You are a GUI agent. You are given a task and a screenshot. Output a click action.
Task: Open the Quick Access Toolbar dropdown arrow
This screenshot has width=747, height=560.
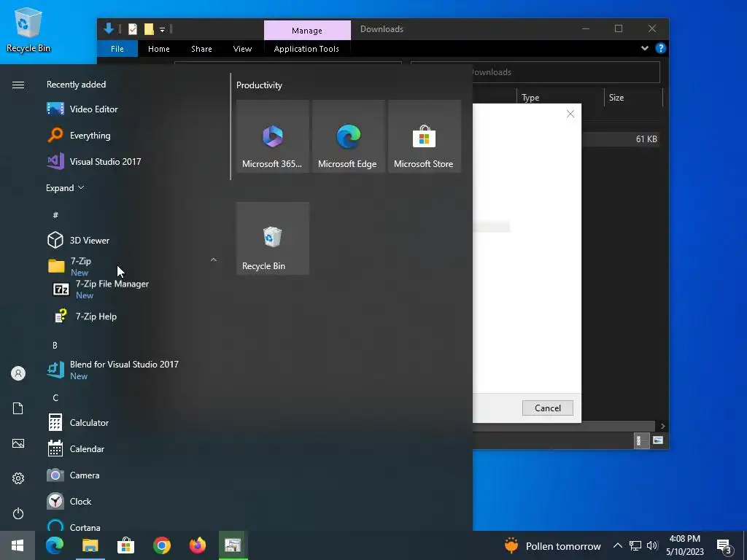point(162,29)
